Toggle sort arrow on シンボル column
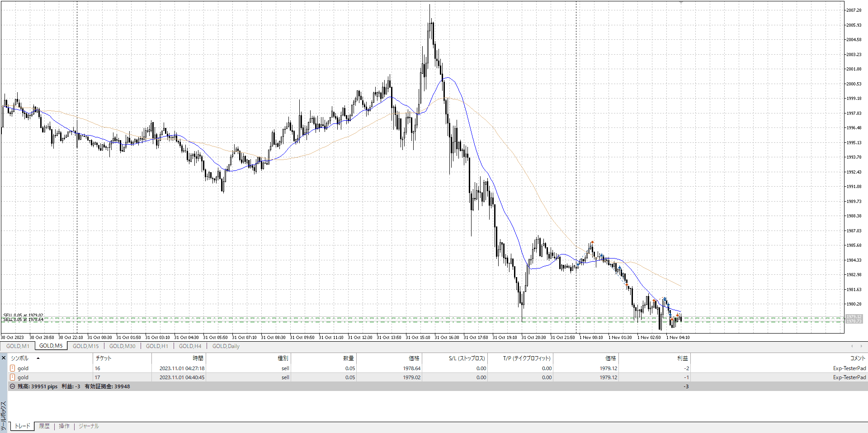868x433 pixels. (38, 358)
